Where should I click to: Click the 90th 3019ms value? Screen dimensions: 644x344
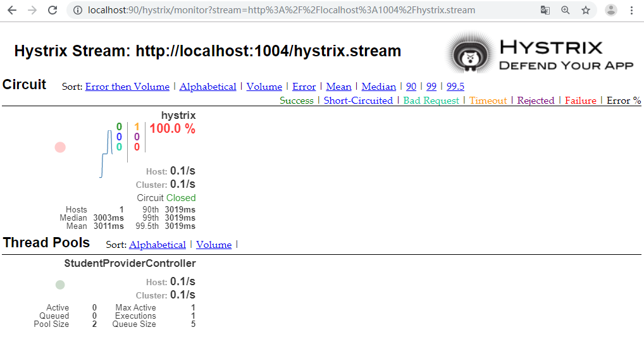(180, 210)
